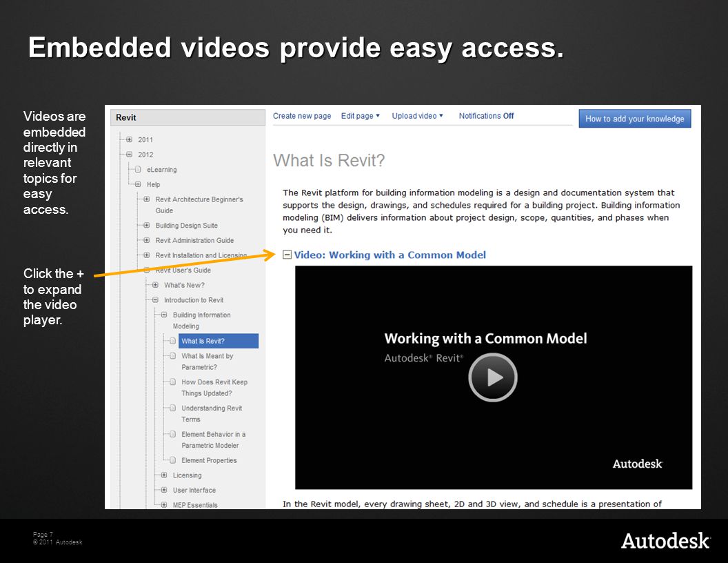
Task: Click page icon beside eLearning
Action: tap(138, 169)
